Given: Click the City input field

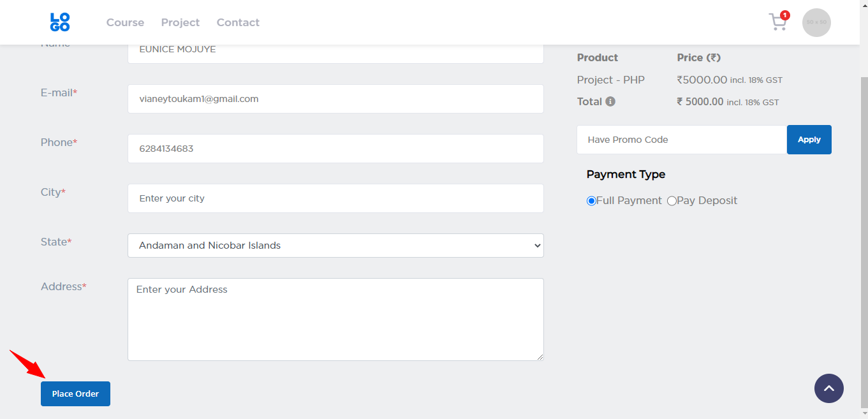Looking at the screenshot, I should (335, 198).
